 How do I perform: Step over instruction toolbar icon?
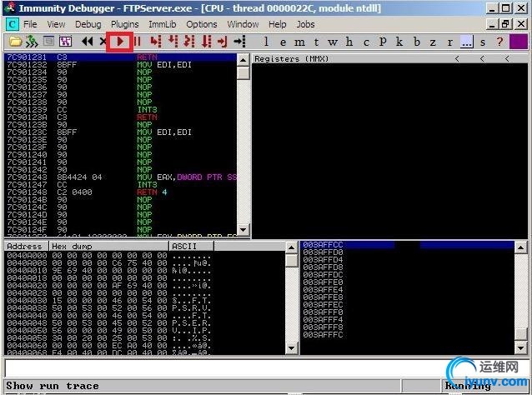[173, 42]
